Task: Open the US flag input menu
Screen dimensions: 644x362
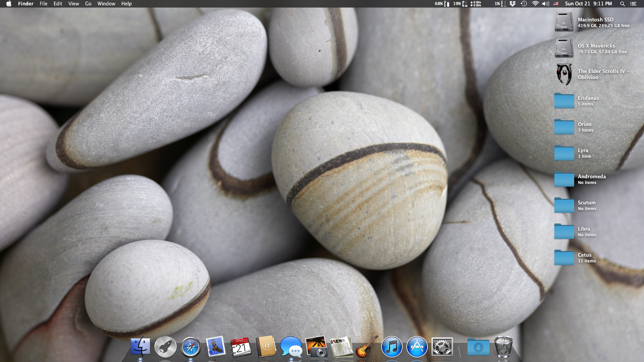Action: click(x=556, y=4)
